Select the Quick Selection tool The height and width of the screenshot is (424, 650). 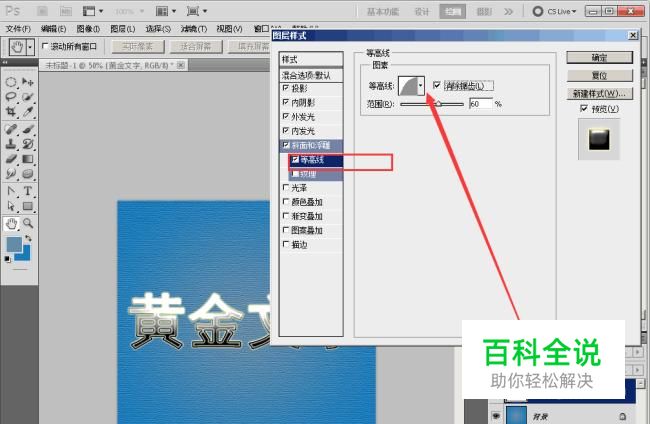[28, 97]
